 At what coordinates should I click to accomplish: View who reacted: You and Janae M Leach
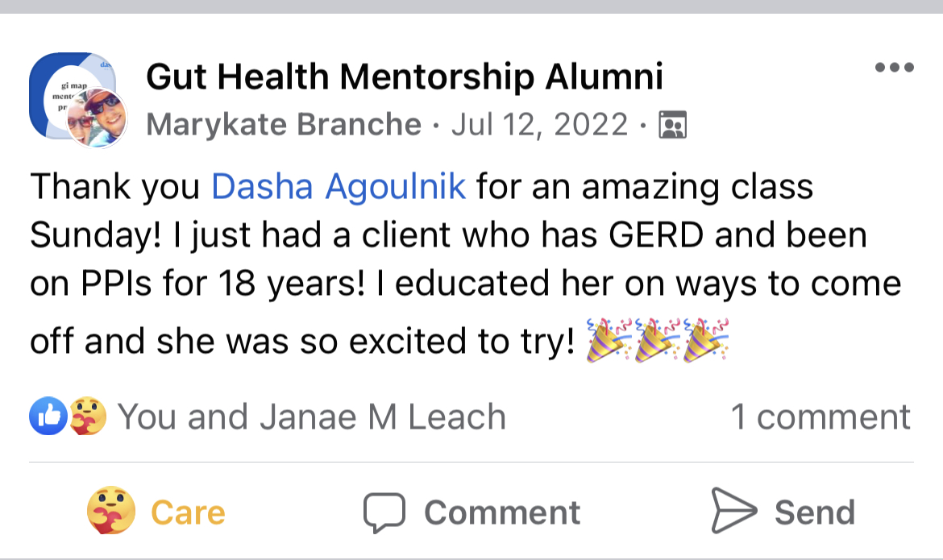(312, 417)
